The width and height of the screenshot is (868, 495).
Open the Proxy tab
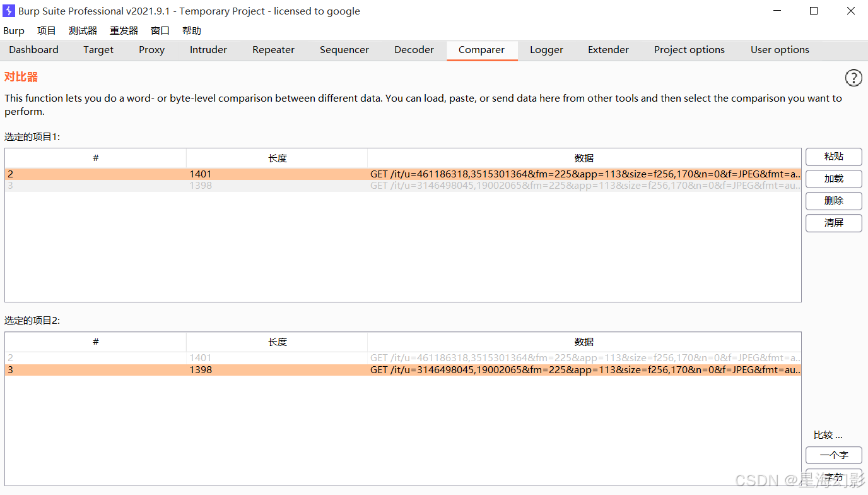(x=151, y=50)
